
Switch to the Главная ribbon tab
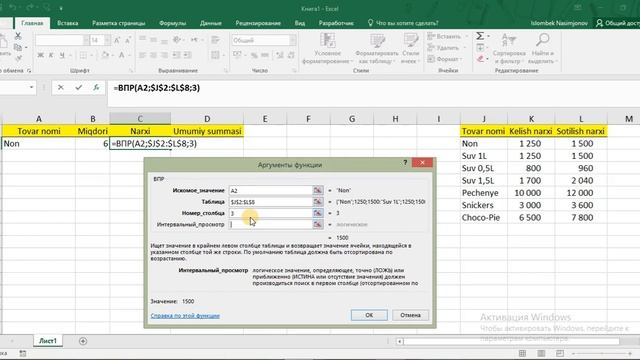(x=32, y=23)
